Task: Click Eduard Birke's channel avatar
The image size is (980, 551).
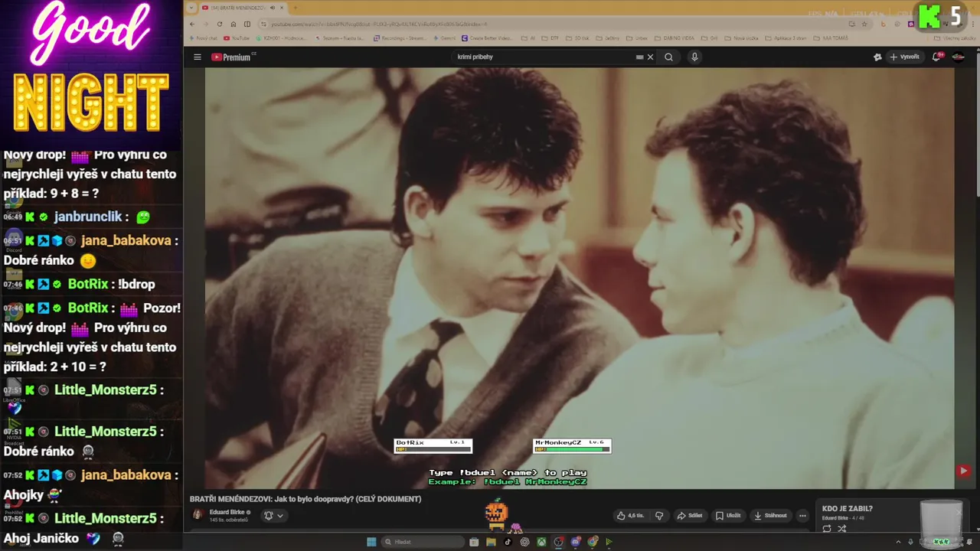Action: click(x=198, y=515)
